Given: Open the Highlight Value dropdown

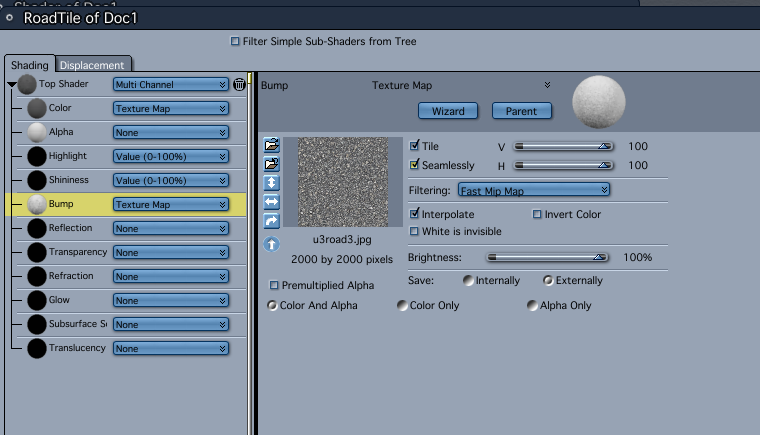Looking at the screenshot, I should coord(171,157).
